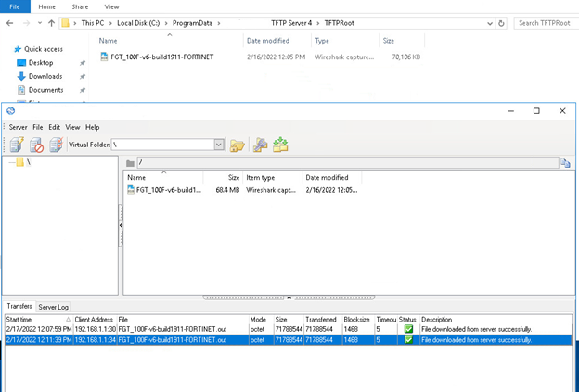Open the Explorer View ribbon tab

(x=111, y=6)
